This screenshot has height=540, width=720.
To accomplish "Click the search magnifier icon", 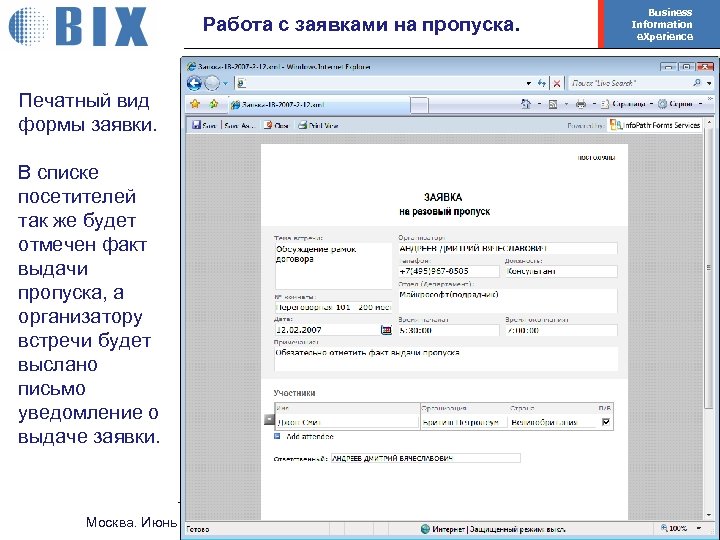I will [697, 83].
